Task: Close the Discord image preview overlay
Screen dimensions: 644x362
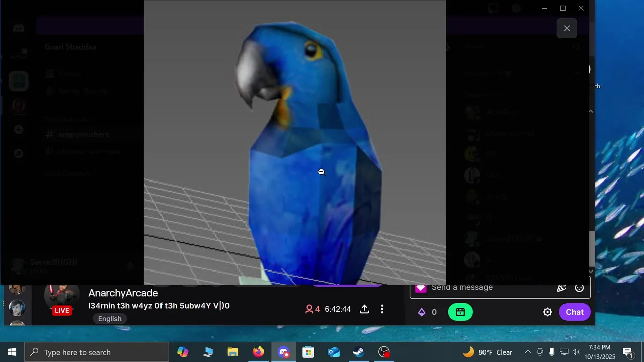Action: click(567, 28)
